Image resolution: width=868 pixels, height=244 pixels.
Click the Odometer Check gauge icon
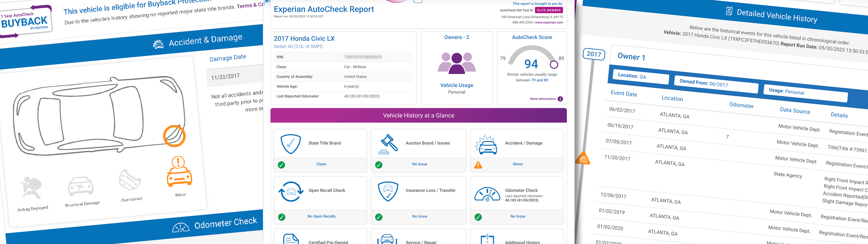(x=487, y=194)
